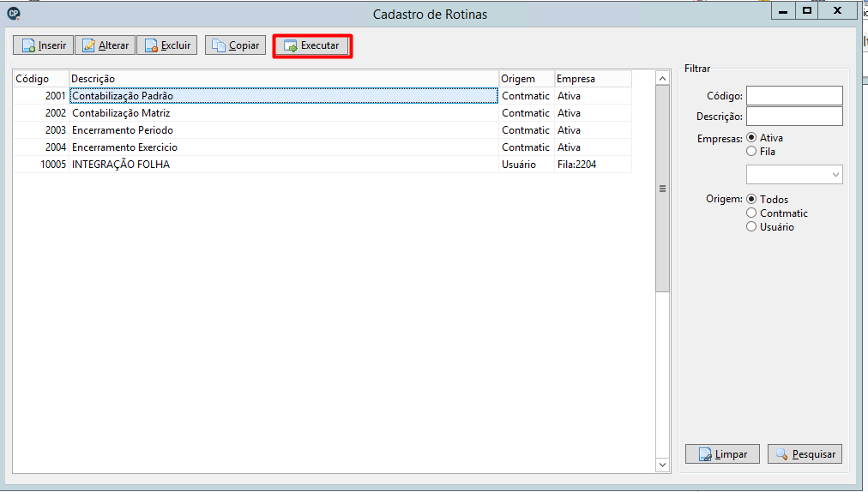Clear filters with Limpar button
Image resolution: width=868 pixels, height=492 pixels.
point(722,454)
